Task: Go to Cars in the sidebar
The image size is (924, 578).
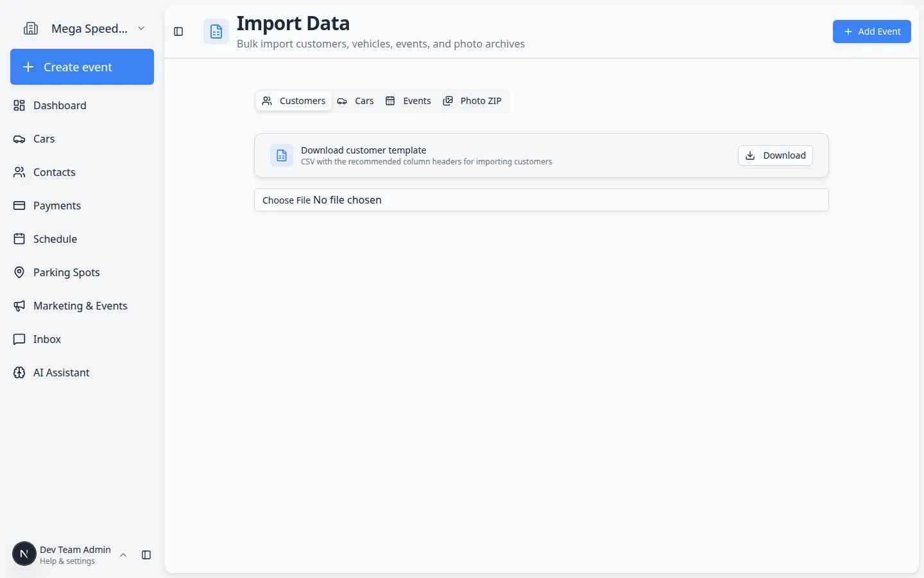Action: point(82,139)
